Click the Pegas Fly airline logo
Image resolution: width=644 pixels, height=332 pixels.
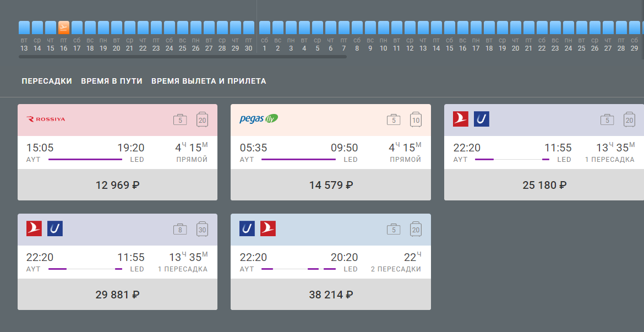pyautogui.click(x=259, y=119)
